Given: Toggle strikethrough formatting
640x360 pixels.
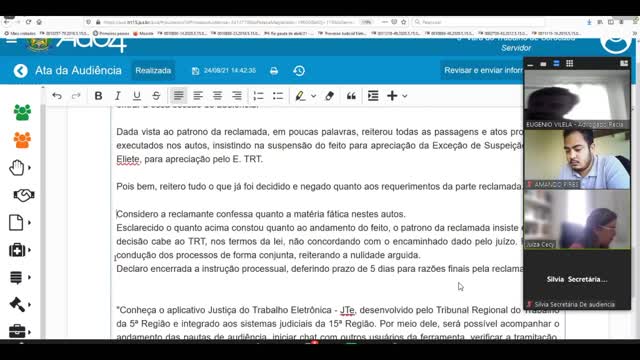Looking at the screenshot, I should click(x=156, y=96).
